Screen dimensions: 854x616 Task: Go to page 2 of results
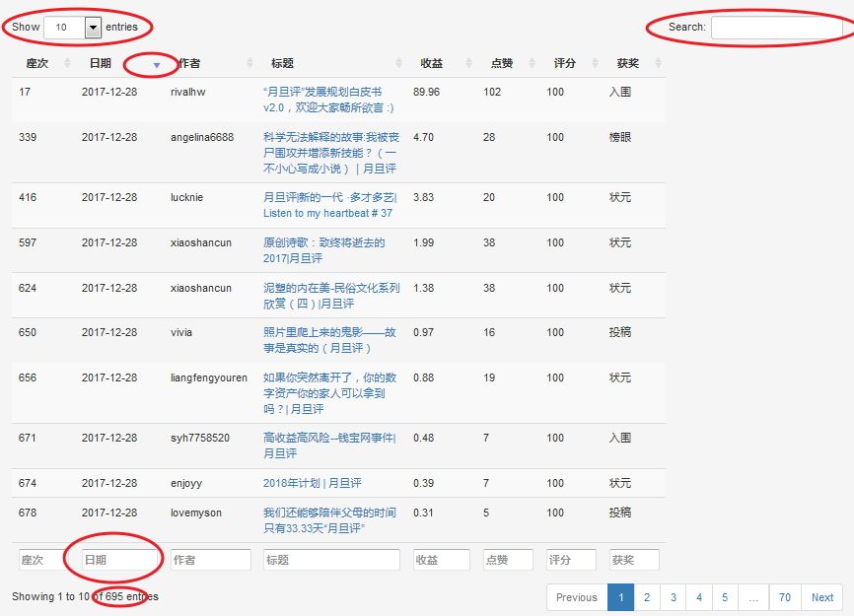(647, 597)
